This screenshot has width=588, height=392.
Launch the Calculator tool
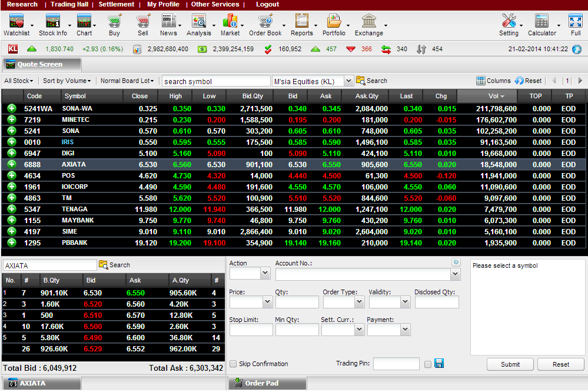542,21
